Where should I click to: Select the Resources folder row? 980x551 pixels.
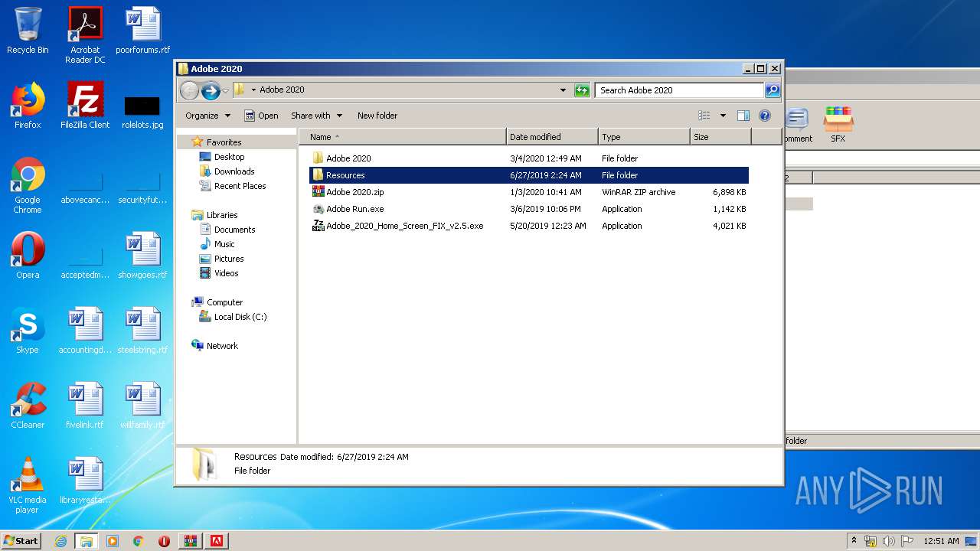coord(529,175)
